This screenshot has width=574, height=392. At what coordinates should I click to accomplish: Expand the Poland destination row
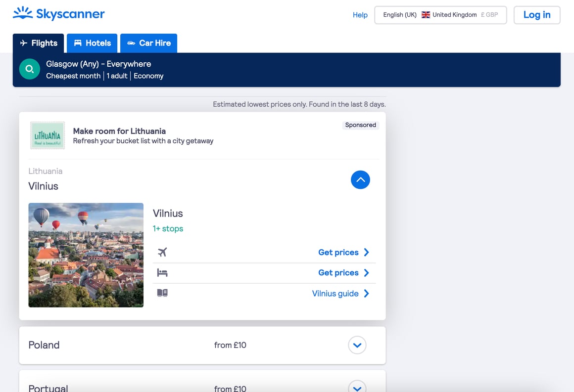[357, 345]
